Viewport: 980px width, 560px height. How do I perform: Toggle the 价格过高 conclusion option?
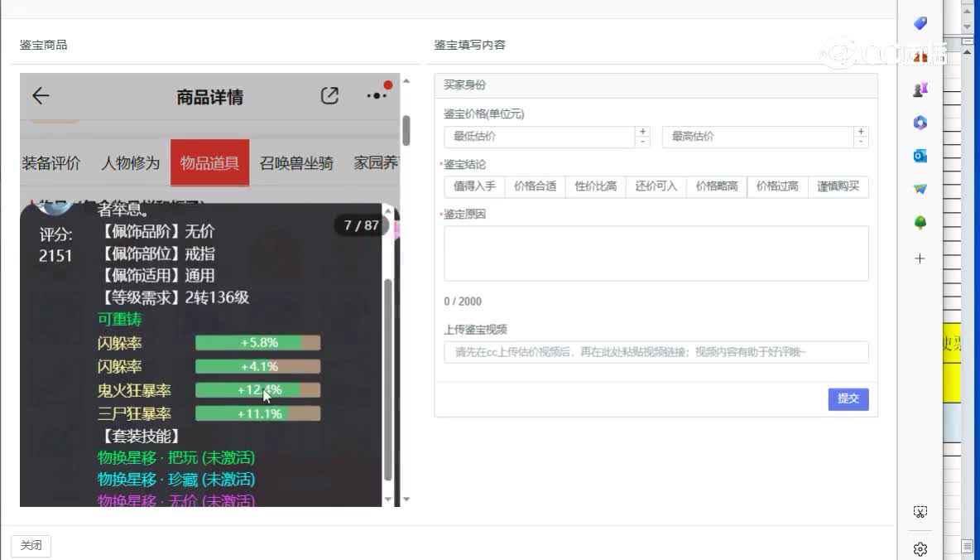coord(776,186)
